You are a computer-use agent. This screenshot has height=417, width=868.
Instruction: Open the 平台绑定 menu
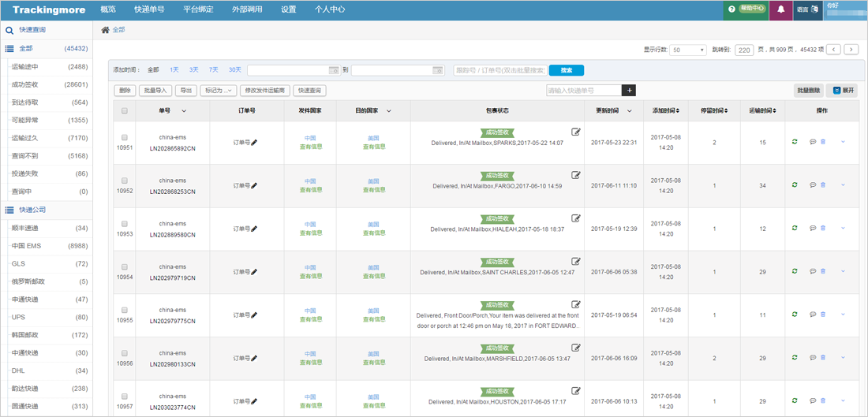click(x=198, y=9)
